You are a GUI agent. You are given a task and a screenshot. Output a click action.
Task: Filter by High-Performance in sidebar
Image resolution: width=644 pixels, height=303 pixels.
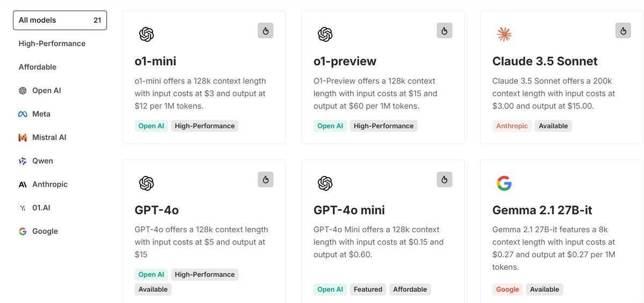click(52, 43)
